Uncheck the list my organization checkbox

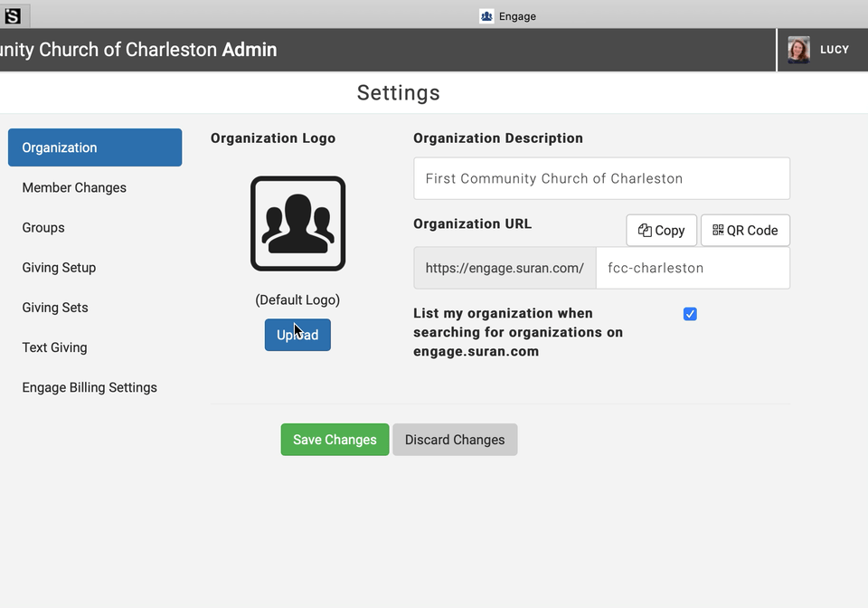[x=690, y=314]
